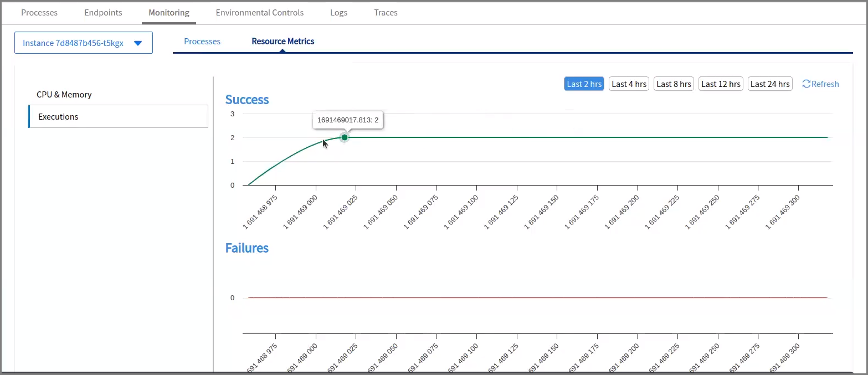Open CPU & Memory metrics

pyautogui.click(x=64, y=95)
